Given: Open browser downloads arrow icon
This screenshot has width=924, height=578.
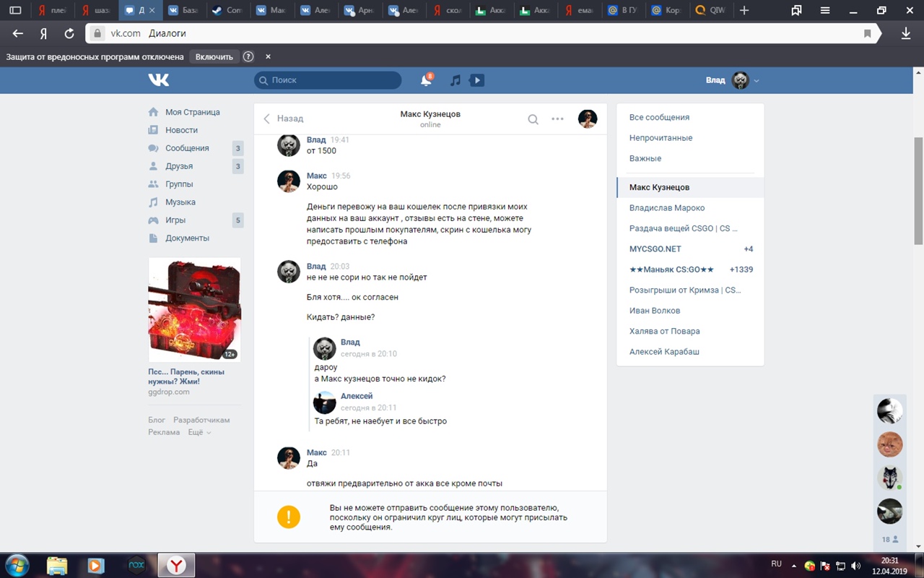Looking at the screenshot, I should (906, 33).
